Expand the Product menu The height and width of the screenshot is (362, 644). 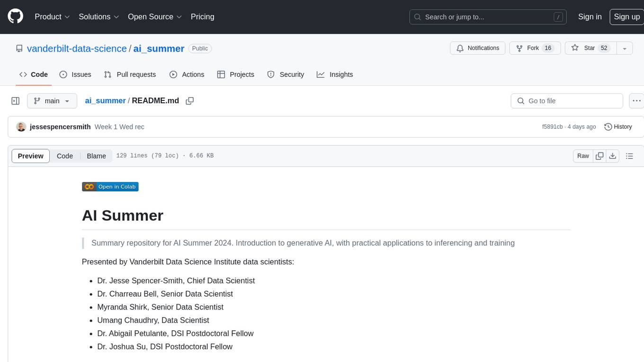(52, 17)
